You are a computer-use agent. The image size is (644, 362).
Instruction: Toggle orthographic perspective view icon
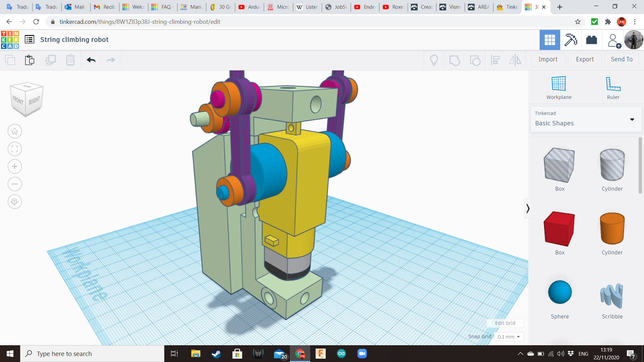(15, 202)
